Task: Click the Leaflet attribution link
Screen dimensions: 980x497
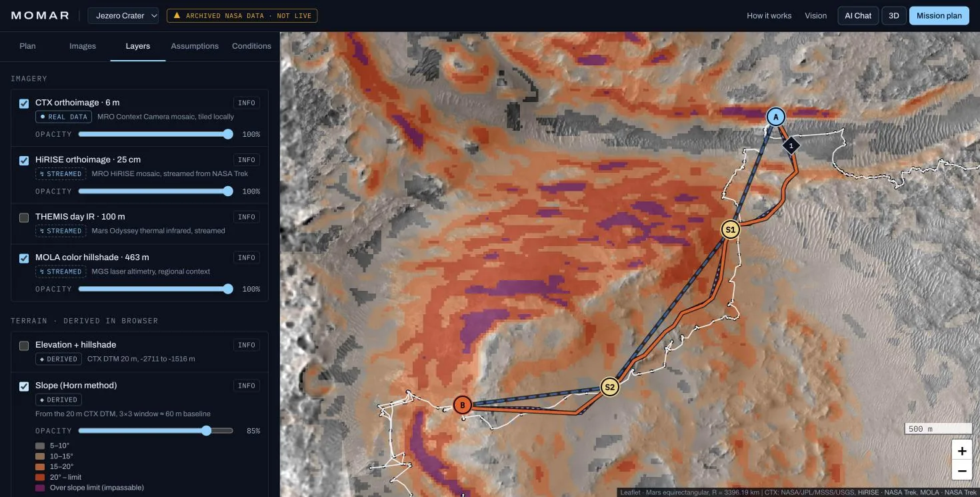Action: tap(630, 492)
